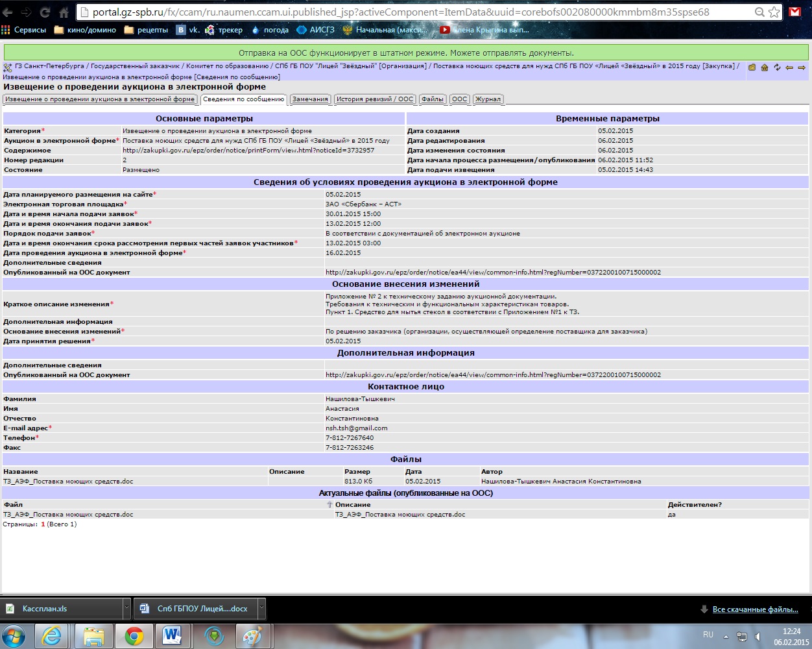Switch to Извещение о проведении аукциона tab
This screenshot has height=649, width=812.
(x=100, y=99)
